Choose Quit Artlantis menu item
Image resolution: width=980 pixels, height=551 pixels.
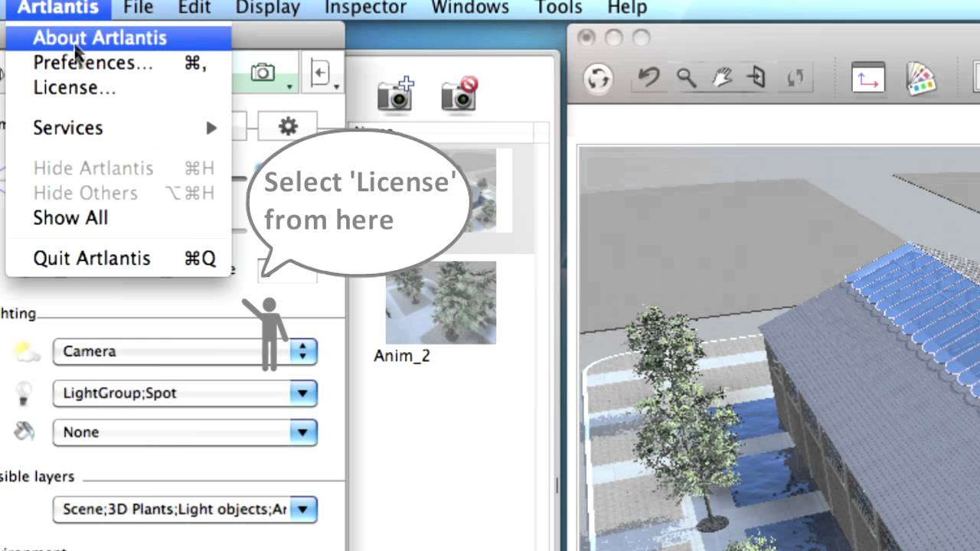(119, 258)
